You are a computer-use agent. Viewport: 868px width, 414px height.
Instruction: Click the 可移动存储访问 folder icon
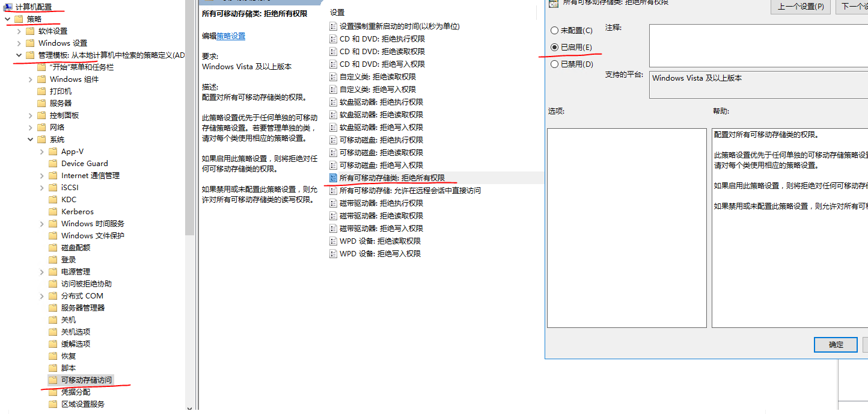click(x=53, y=380)
